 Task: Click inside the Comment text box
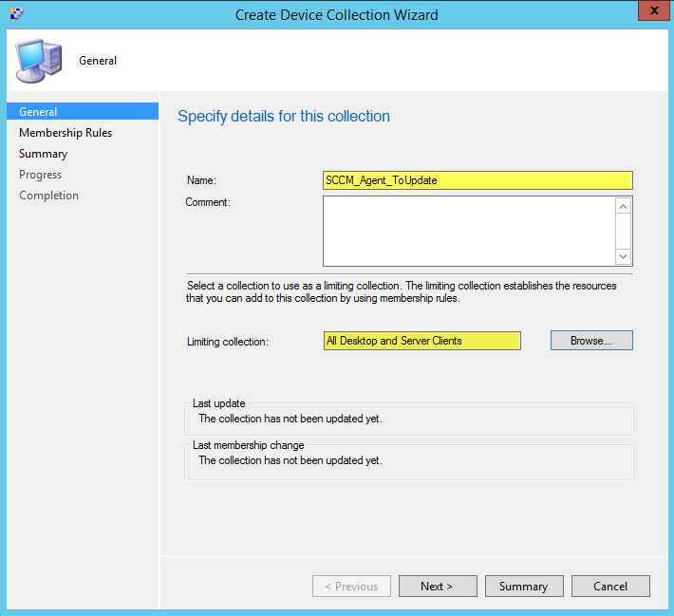[469, 232]
